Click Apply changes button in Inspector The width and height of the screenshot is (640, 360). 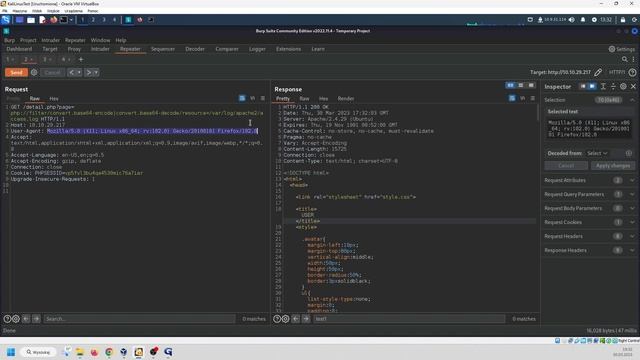pyautogui.click(x=613, y=166)
